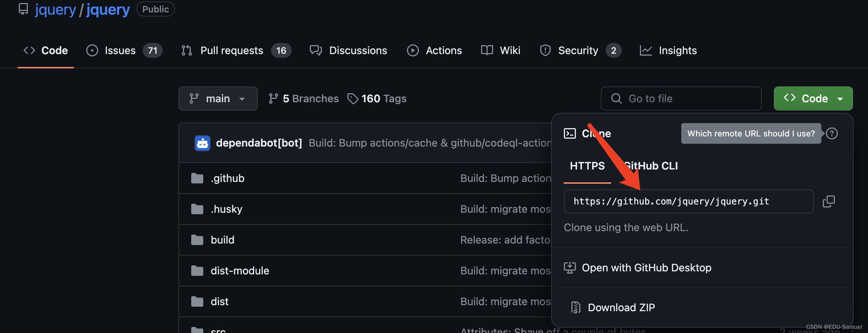868x333 pixels.
Task: Copy the clone URL to clipboard
Action: [829, 201]
